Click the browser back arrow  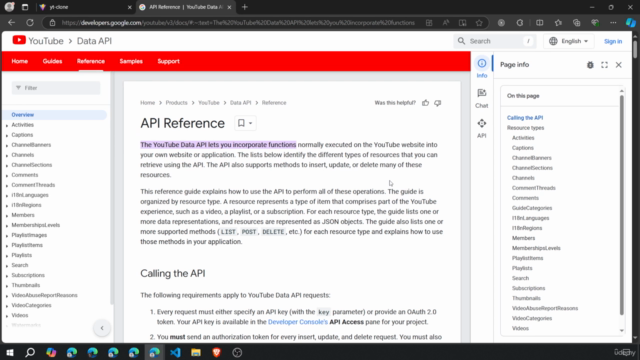pos(11,23)
